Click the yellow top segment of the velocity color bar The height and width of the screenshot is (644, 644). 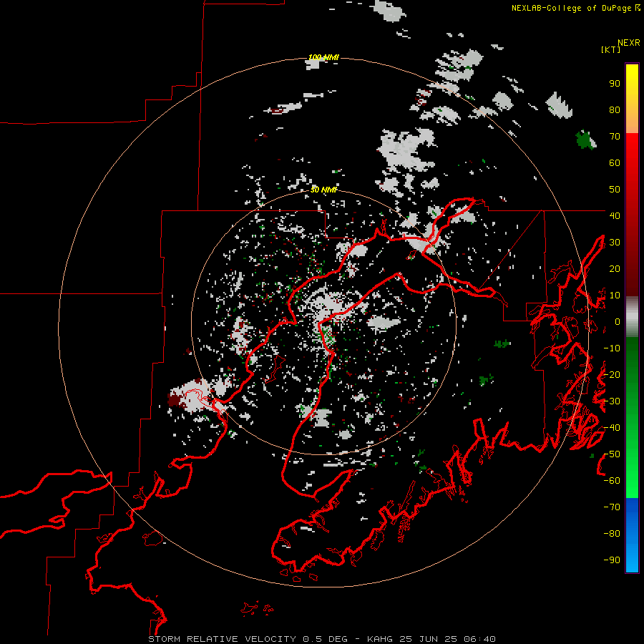coord(632,99)
